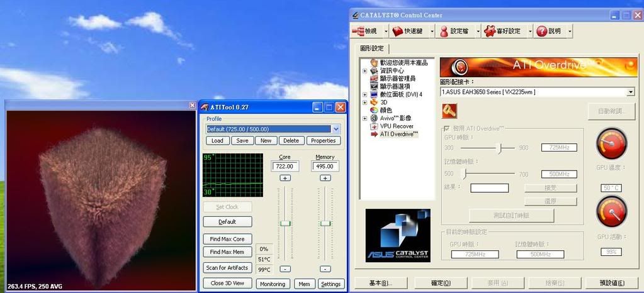Click the Default clocks button
Viewport: 644px width, 293px height.
[227, 222]
